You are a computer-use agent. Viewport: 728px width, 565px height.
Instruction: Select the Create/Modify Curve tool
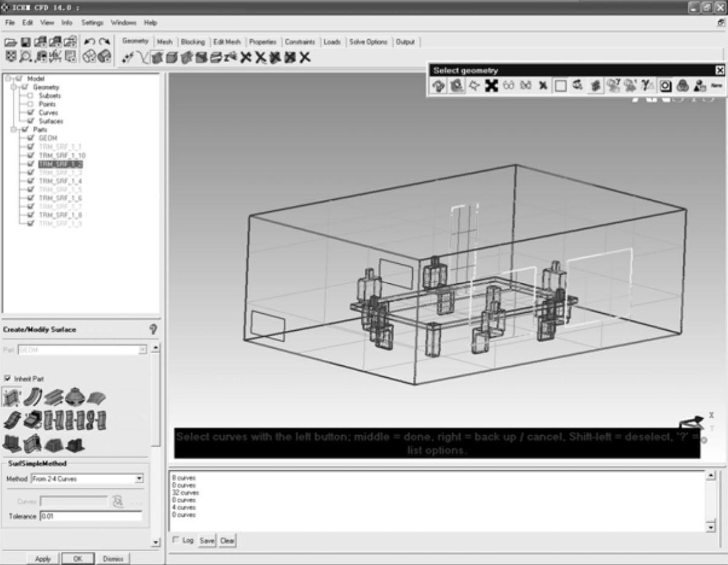(142, 58)
